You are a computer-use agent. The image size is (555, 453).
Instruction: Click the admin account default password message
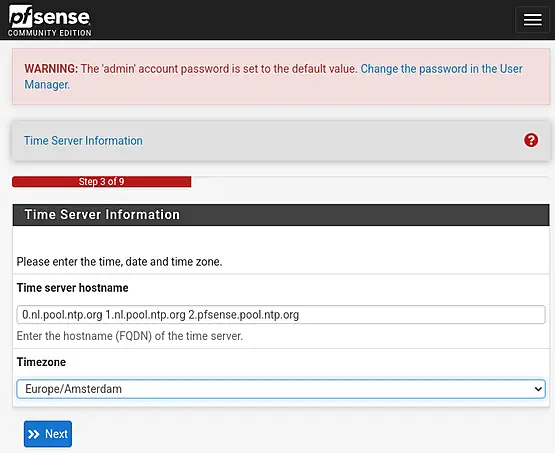(x=218, y=69)
